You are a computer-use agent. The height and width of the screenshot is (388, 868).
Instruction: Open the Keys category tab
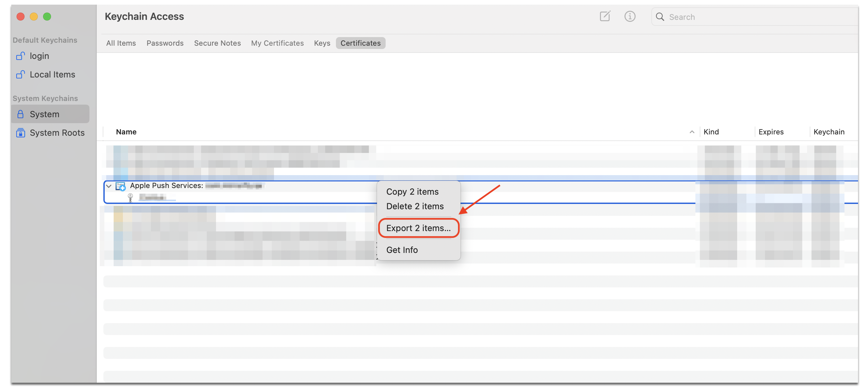pos(322,43)
